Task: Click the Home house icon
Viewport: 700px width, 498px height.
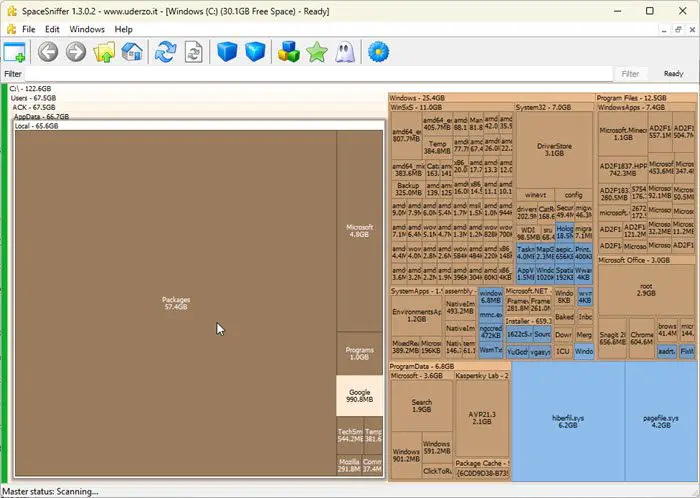Action: pyautogui.click(x=132, y=52)
